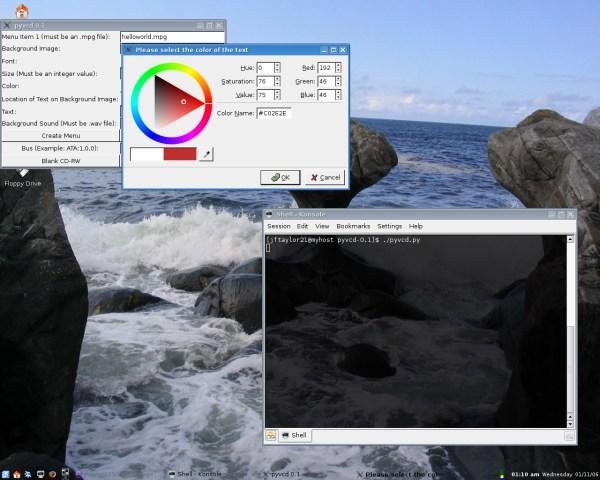Click close-tab icon at Konsole bottom right
This screenshot has width=600, height=480.
[x=569, y=436]
